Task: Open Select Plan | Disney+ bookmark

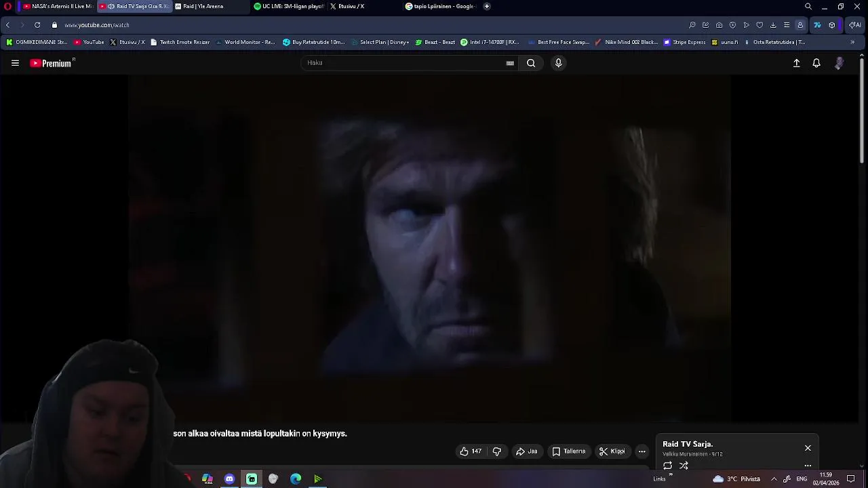Action: (380, 42)
